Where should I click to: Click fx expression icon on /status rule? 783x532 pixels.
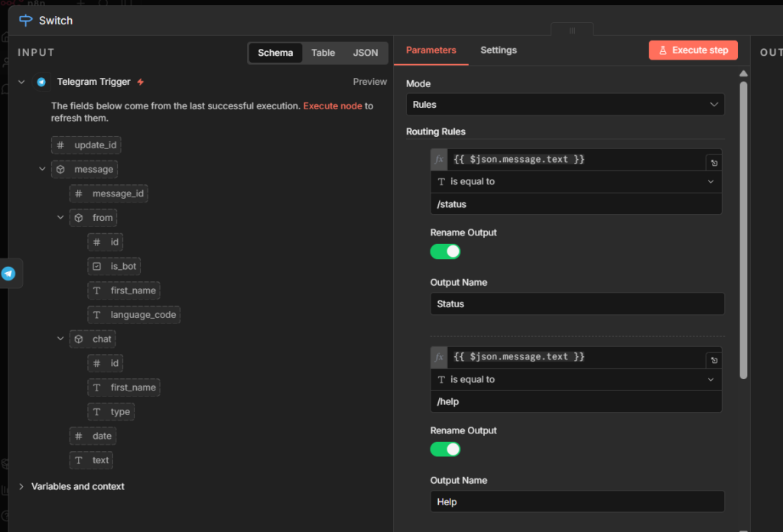click(x=439, y=160)
